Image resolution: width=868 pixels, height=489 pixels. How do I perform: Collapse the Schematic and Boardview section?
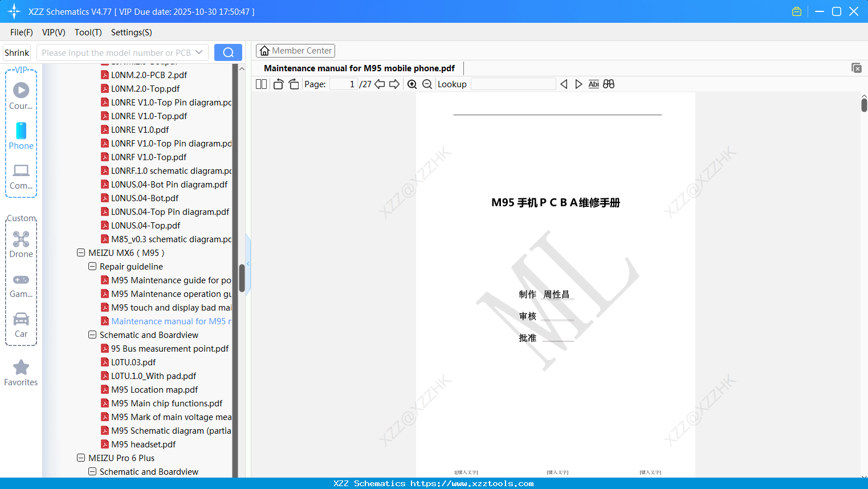92,335
